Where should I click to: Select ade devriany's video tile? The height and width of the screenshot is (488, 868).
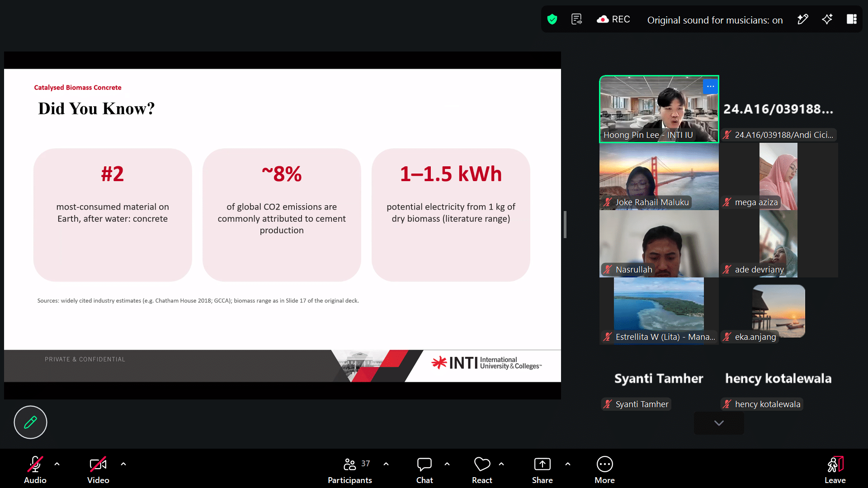pos(778,244)
